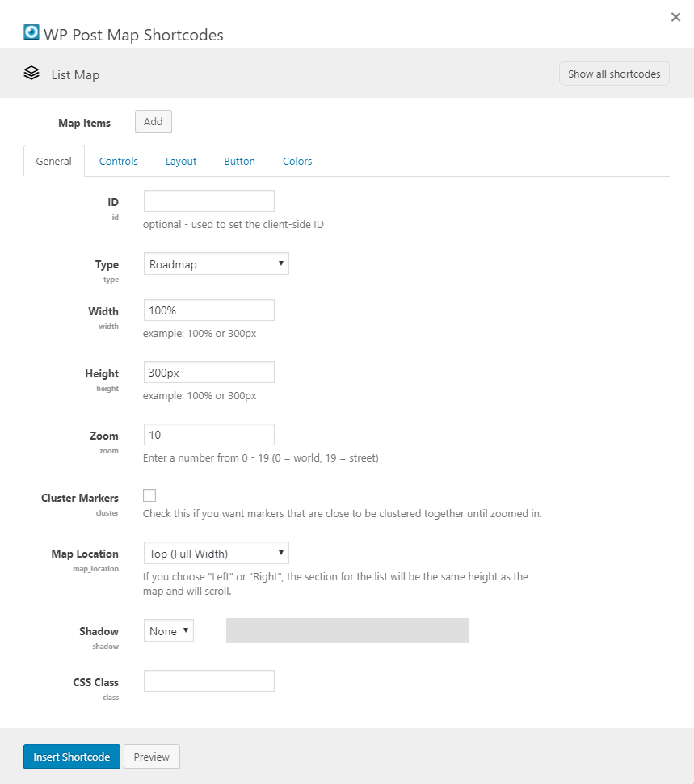Click the 'CSS Class' label
This screenshot has height=784, width=694.
(x=96, y=682)
